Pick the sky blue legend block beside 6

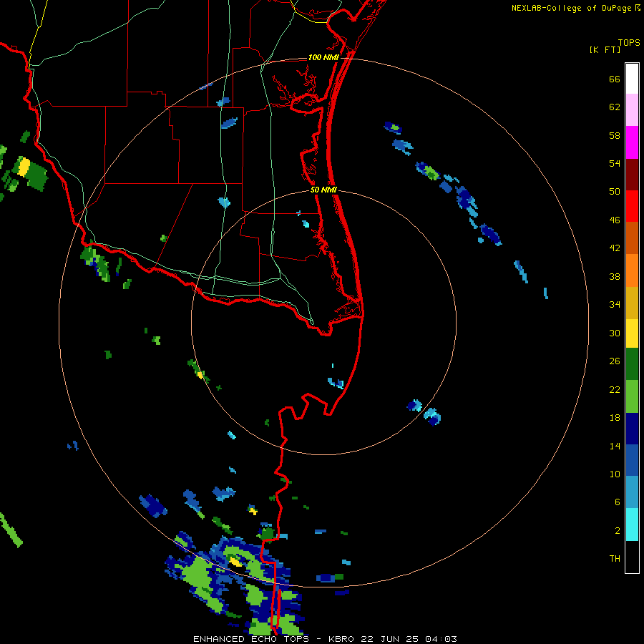(x=632, y=492)
